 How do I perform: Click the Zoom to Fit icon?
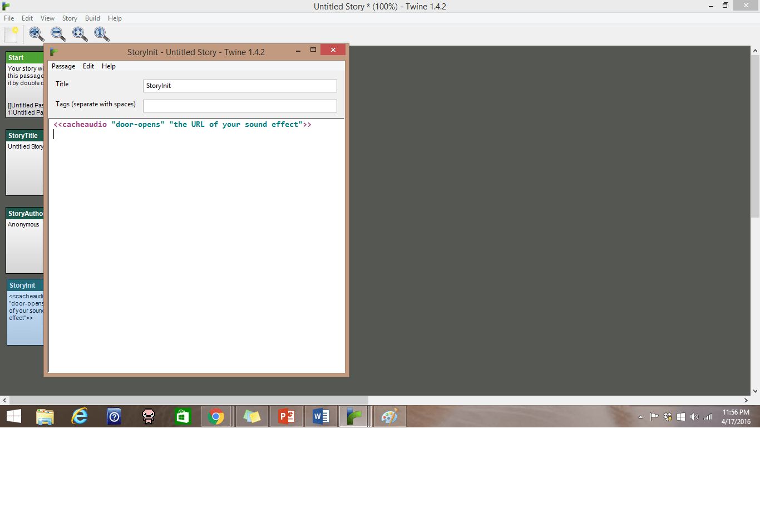click(80, 35)
